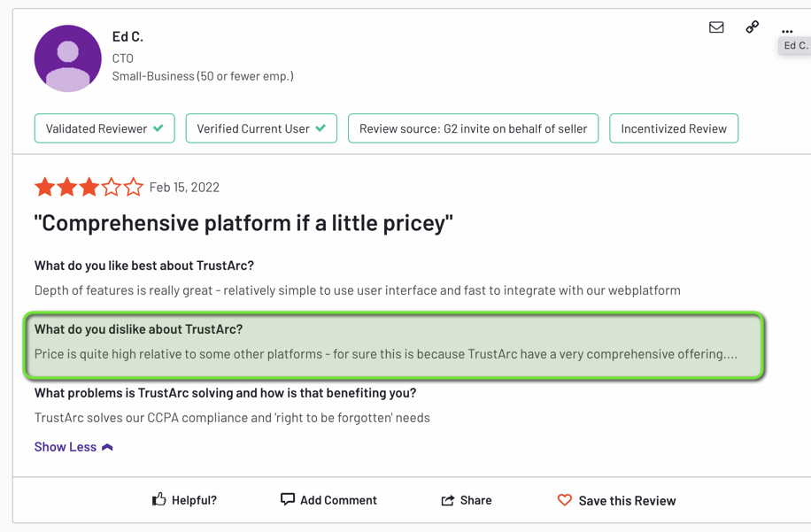Click the Share arrow icon
Screen dimensions: 811x532
446,499
